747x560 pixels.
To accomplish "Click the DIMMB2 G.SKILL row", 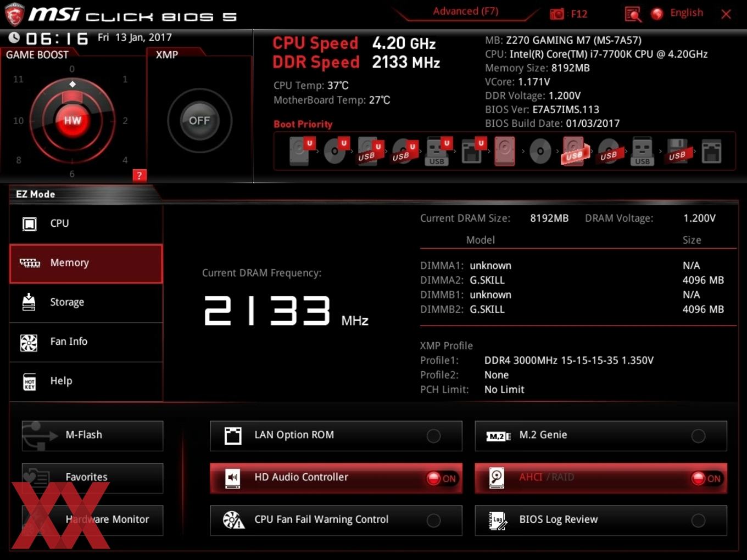I will coord(572,310).
